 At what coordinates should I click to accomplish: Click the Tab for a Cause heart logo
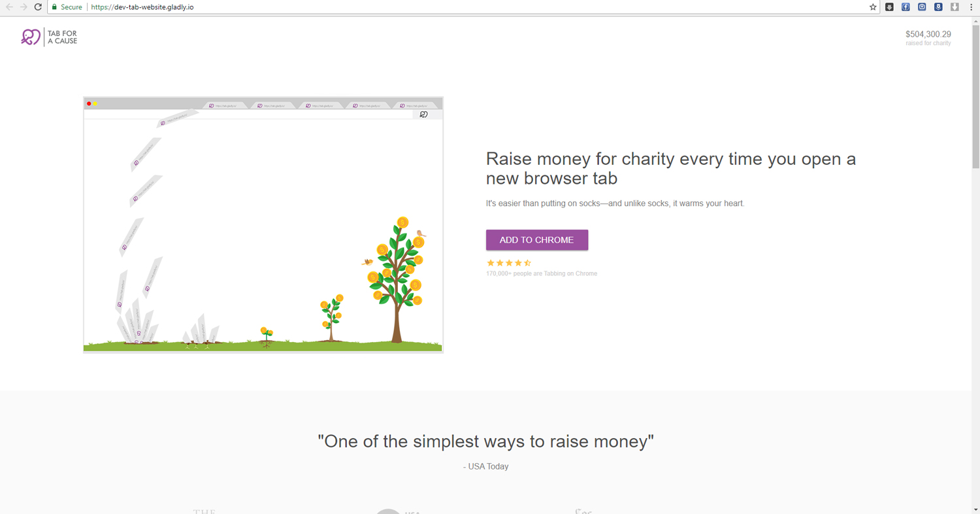(x=30, y=37)
